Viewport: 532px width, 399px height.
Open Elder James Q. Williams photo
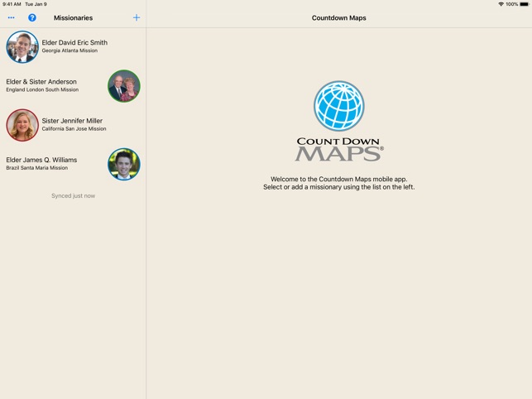point(124,164)
